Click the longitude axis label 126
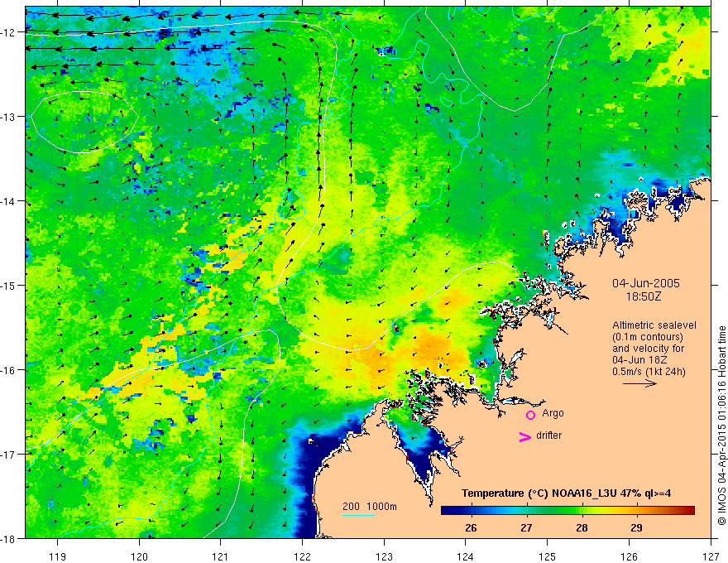Screen dimensions: 728x563 click(629, 556)
